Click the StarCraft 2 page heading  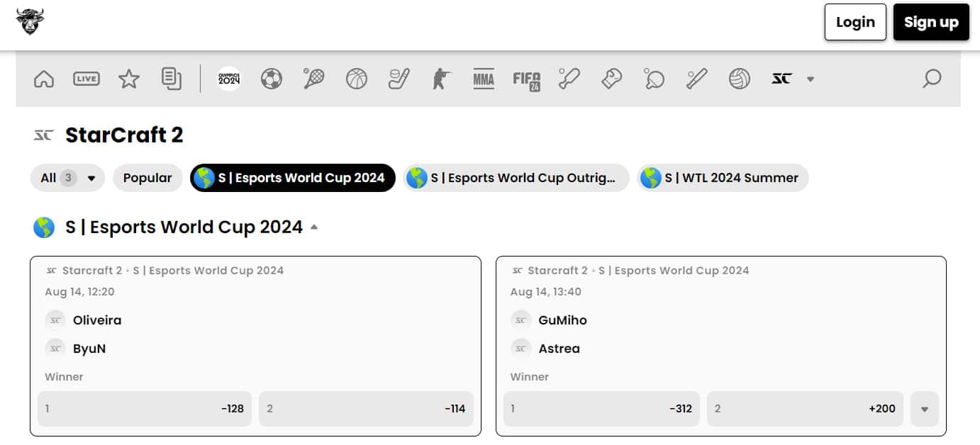point(124,135)
